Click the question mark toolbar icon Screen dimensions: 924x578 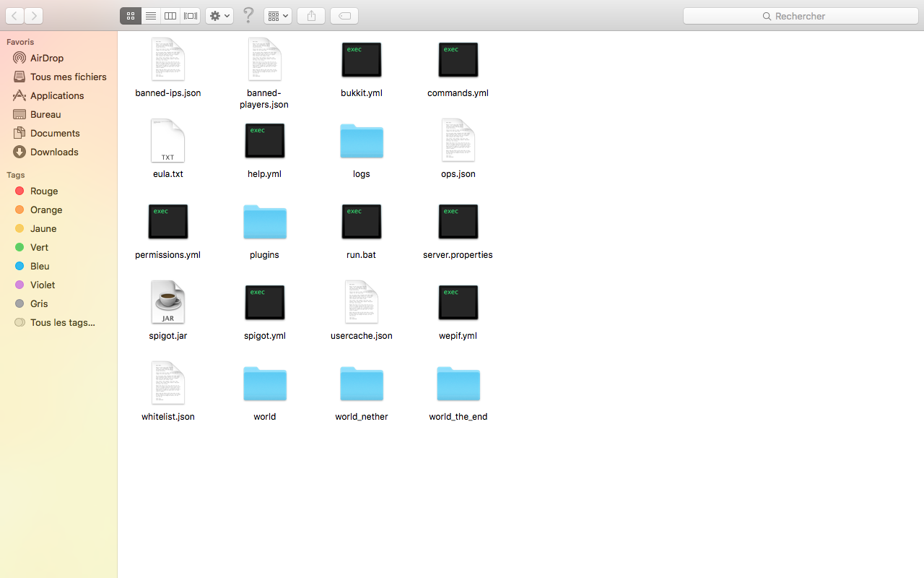click(x=248, y=15)
